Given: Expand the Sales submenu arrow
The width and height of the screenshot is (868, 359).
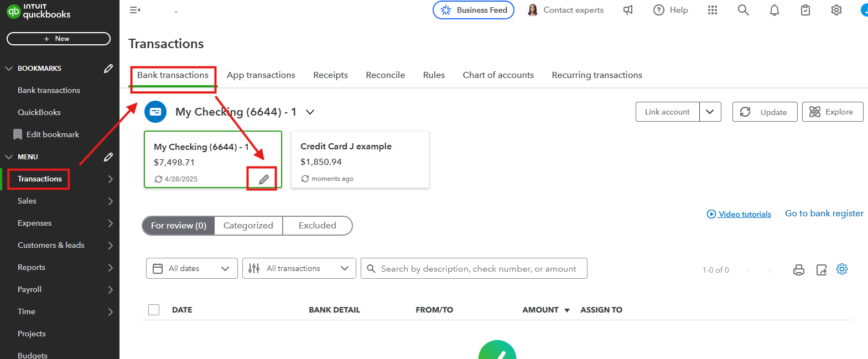Looking at the screenshot, I should click(111, 201).
